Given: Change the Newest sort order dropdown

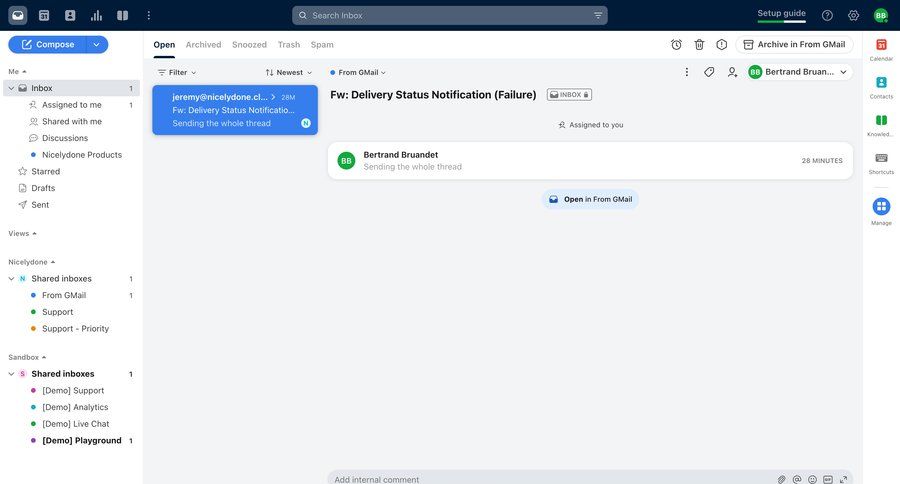Looking at the screenshot, I should coord(289,72).
